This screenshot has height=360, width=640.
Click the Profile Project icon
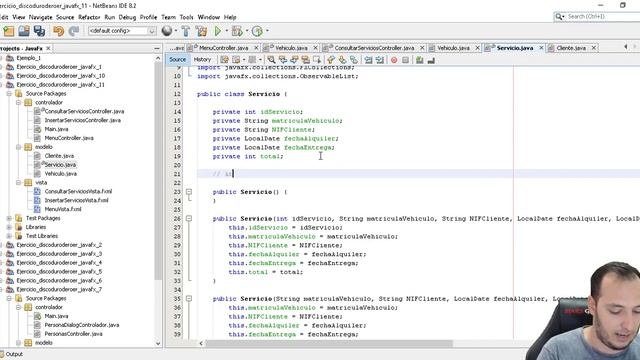[x=257, y=31]
